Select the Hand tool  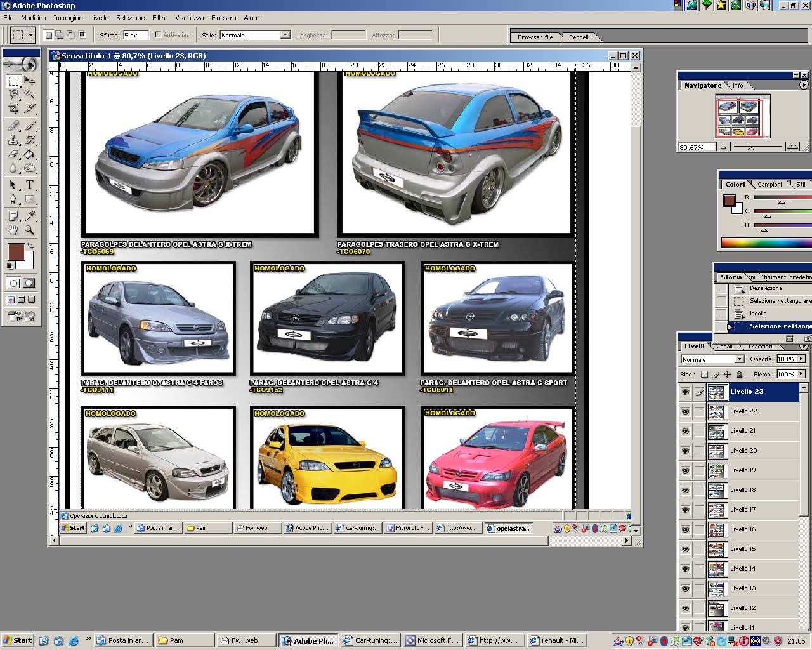[x=13, y=230]
